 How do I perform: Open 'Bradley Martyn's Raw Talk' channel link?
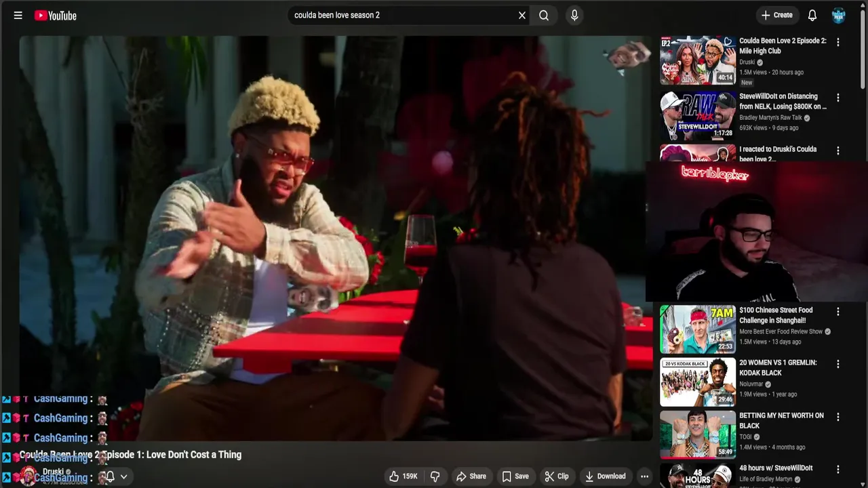770,118
